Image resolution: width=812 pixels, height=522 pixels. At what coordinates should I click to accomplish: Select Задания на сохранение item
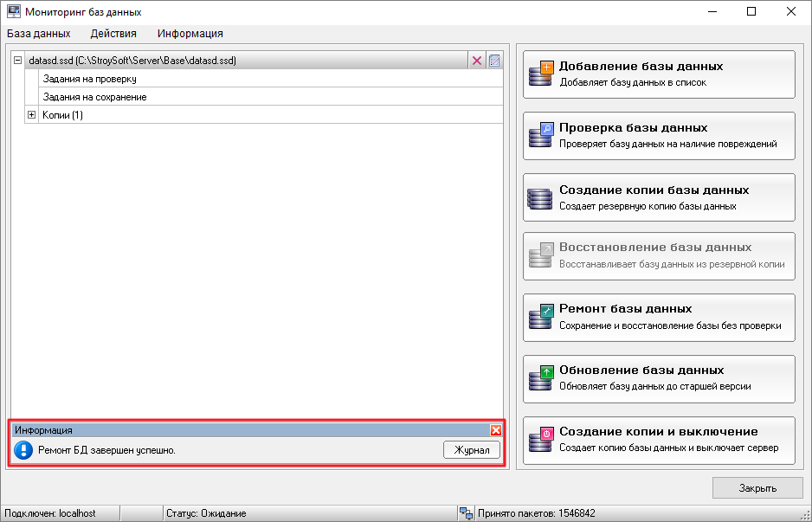point(94,97)
